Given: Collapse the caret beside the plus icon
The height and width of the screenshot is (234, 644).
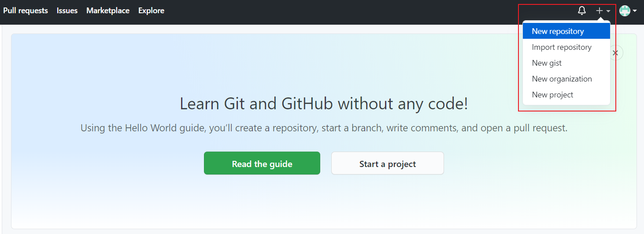Looking at the screenshot, I should pyautogui.click(x=608, y=11).
